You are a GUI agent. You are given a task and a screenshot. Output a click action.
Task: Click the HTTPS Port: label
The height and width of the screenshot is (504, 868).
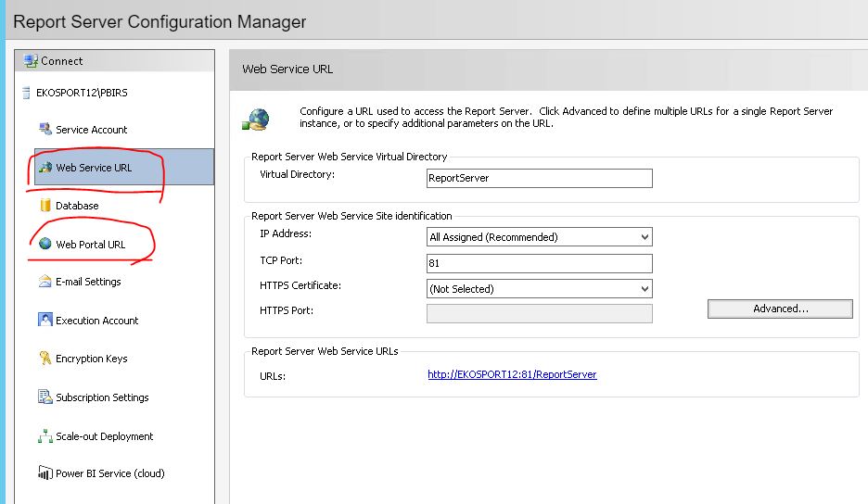[287, 311]
